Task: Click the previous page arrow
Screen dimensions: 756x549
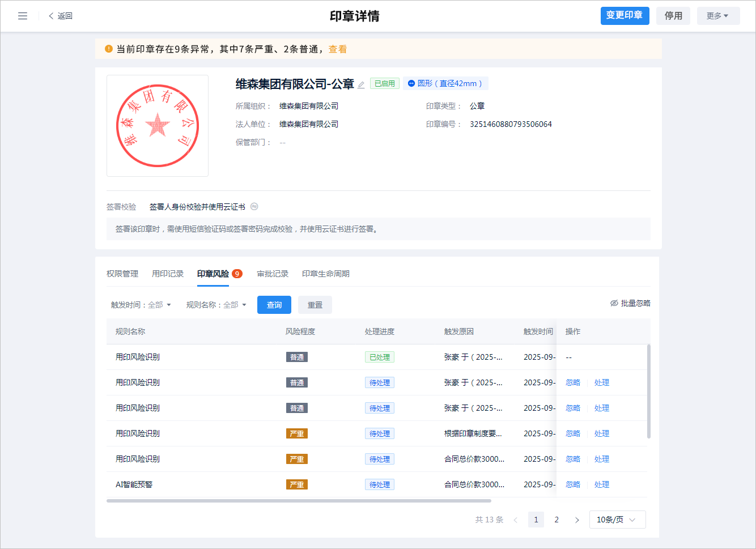Action: 515,520
